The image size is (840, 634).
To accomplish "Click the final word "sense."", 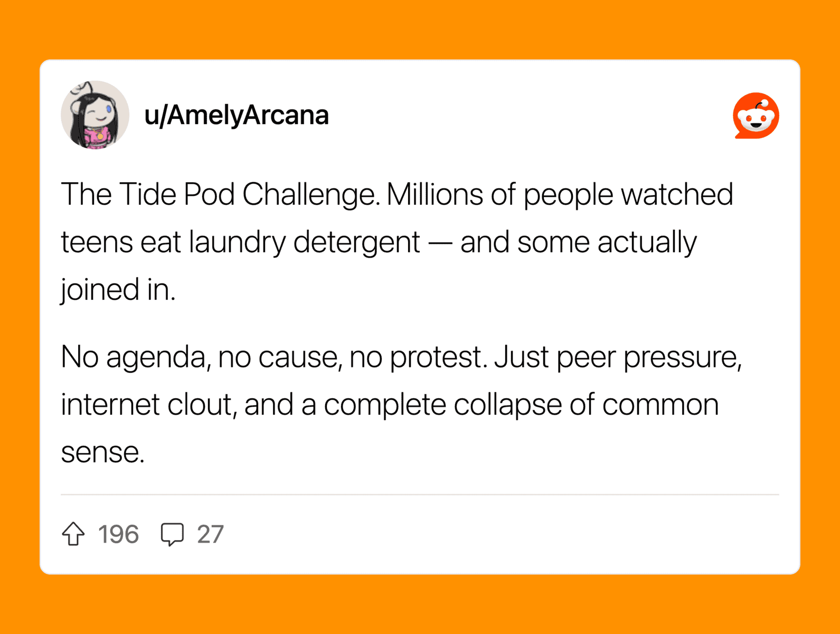I will click(x=103, y=453).
